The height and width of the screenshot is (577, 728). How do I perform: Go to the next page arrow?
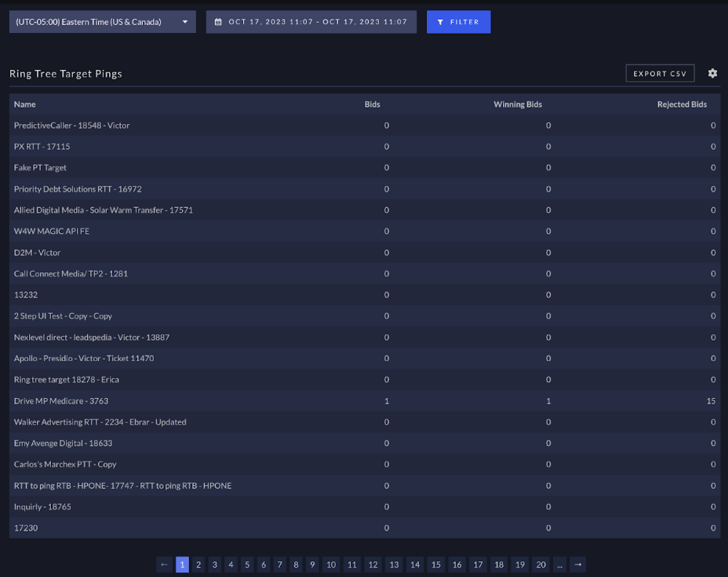(x=578, y=564)
